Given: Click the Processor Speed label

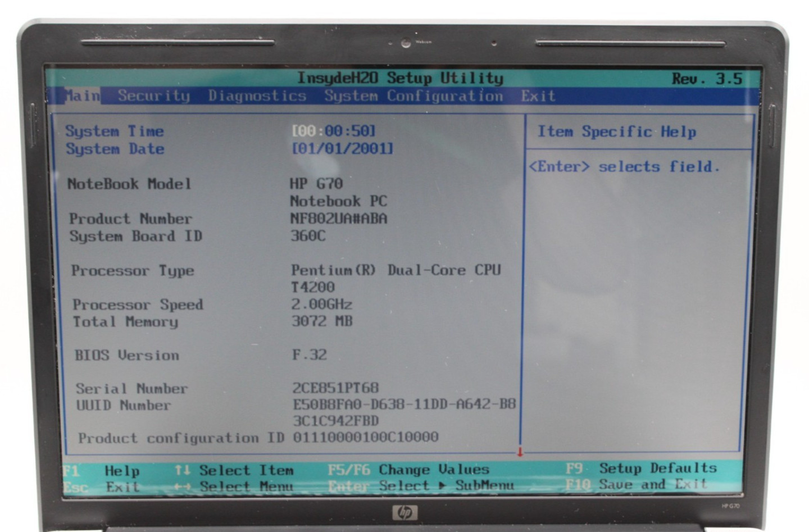Looking at the screenshot, I should 138,305.
